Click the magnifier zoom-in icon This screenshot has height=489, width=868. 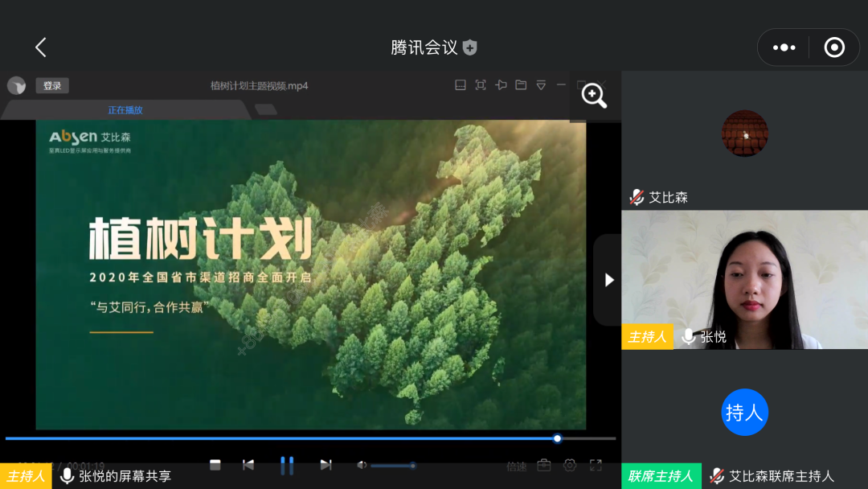594,96
